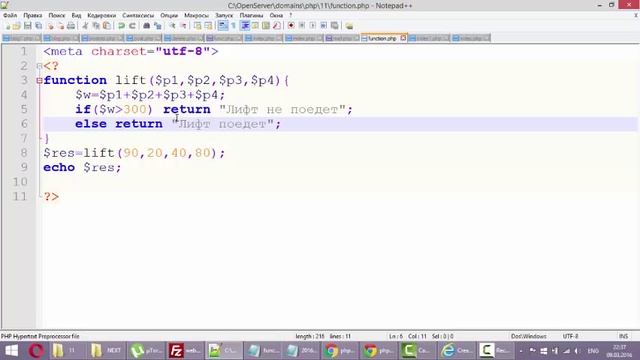Paste clipboard using the toolbar icon
Viewport: 640px width, 360px height.
pos(107,26)
